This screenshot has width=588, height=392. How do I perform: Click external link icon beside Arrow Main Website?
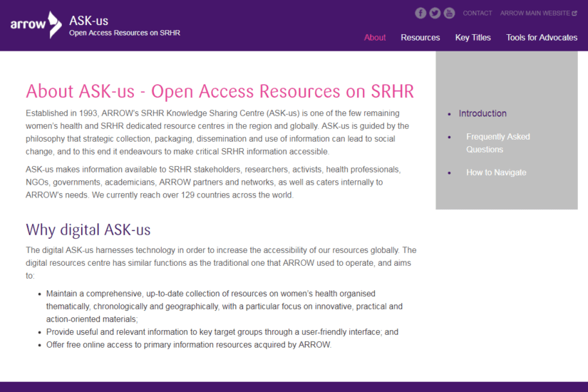[574, 13]
